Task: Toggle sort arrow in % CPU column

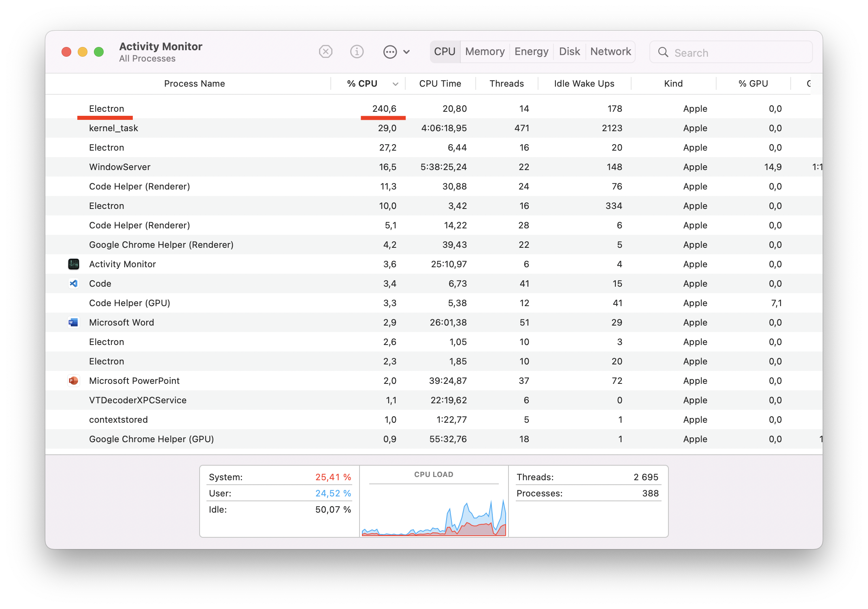Action: [x=396, y=84]
